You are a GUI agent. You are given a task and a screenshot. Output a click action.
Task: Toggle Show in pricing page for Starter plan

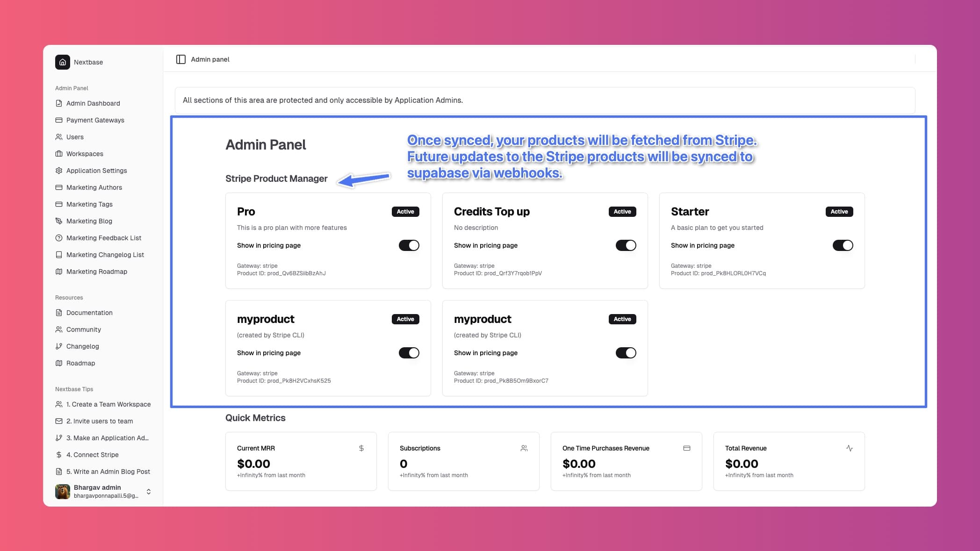(x=843, y=245)
